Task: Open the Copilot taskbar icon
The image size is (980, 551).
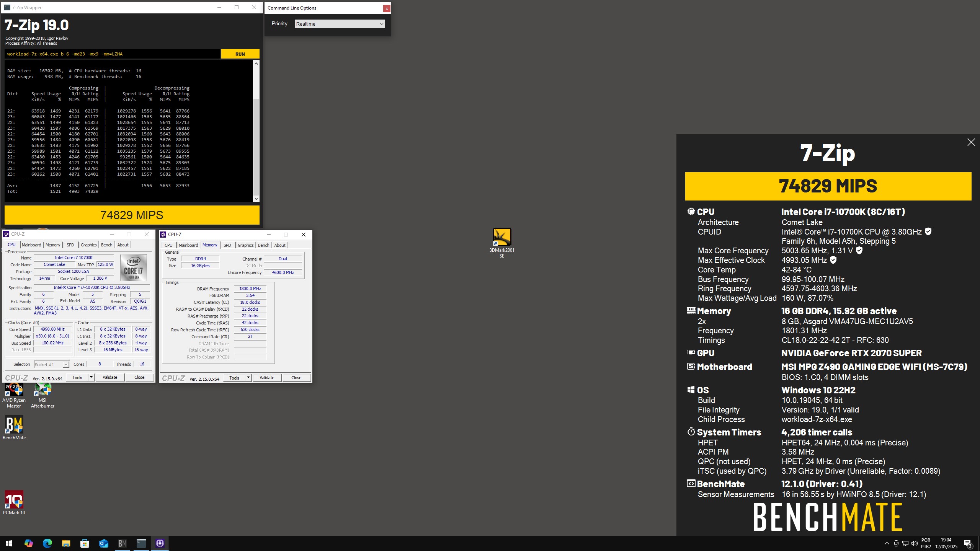Action: click(28, 543)
